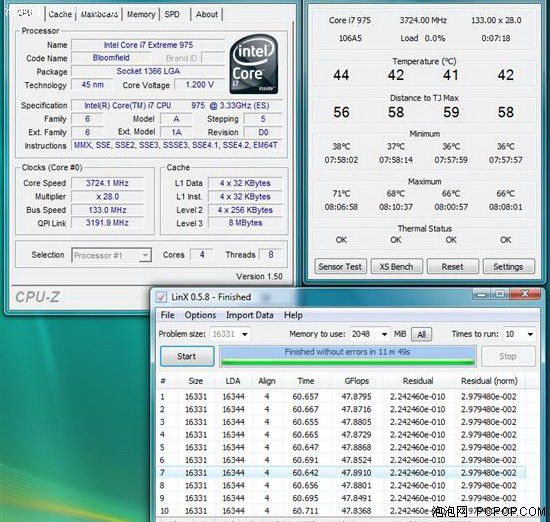
Task: Click the Threads count field showing 8
Action: coord(270,255)
